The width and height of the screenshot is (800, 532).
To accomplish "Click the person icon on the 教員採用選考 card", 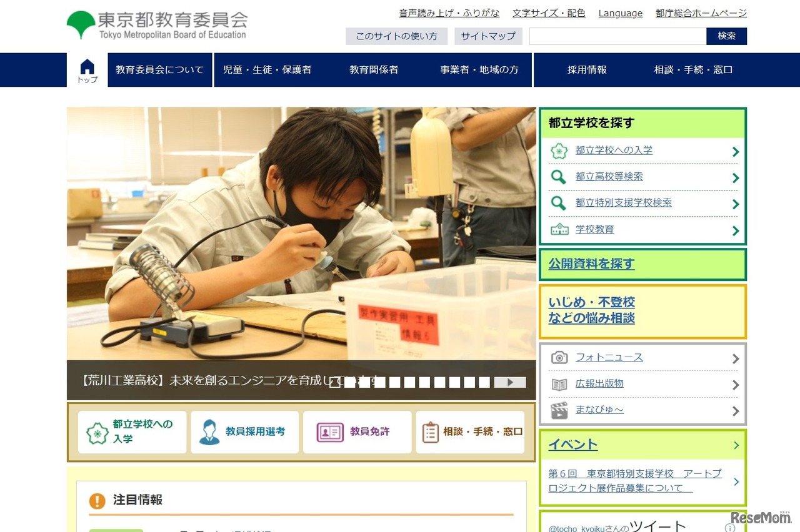I will click(209, 432).
